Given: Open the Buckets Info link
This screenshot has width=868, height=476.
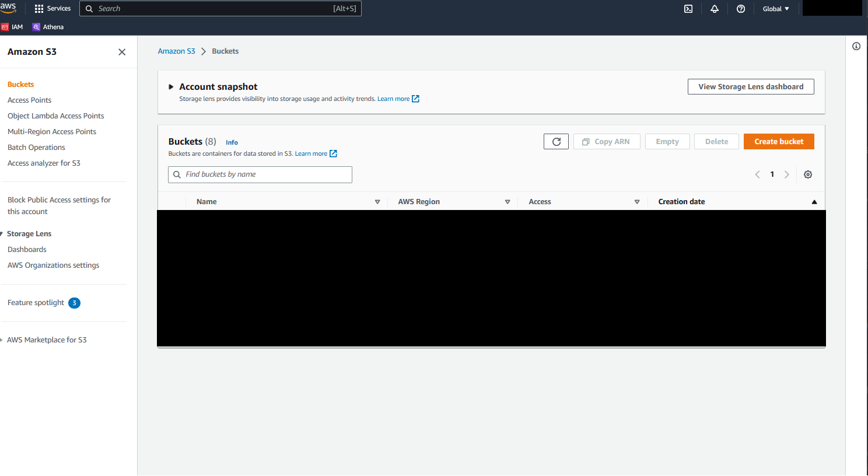Looking at the screenshot, I should (x=232, y=142).
